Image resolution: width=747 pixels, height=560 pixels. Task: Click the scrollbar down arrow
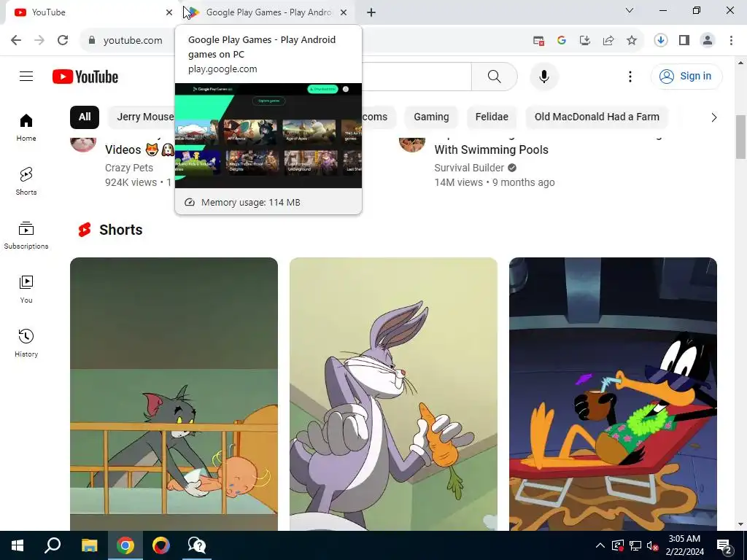point(740,524)
